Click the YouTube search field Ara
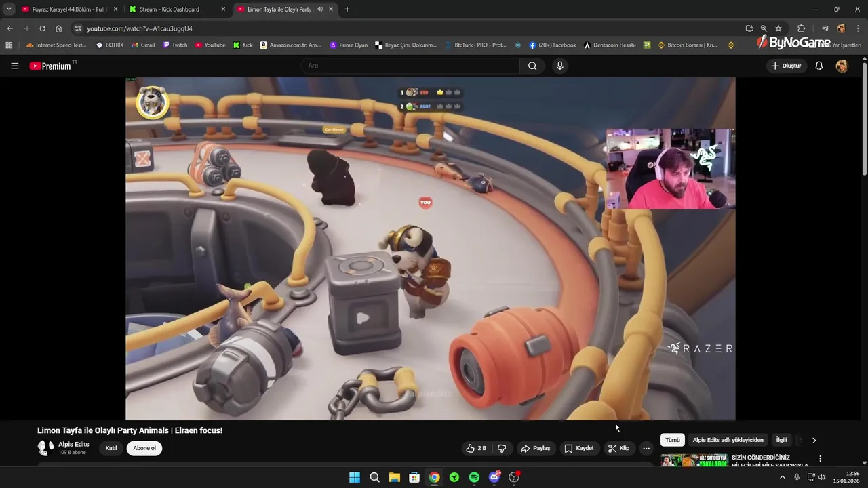 tap(410, 66)
